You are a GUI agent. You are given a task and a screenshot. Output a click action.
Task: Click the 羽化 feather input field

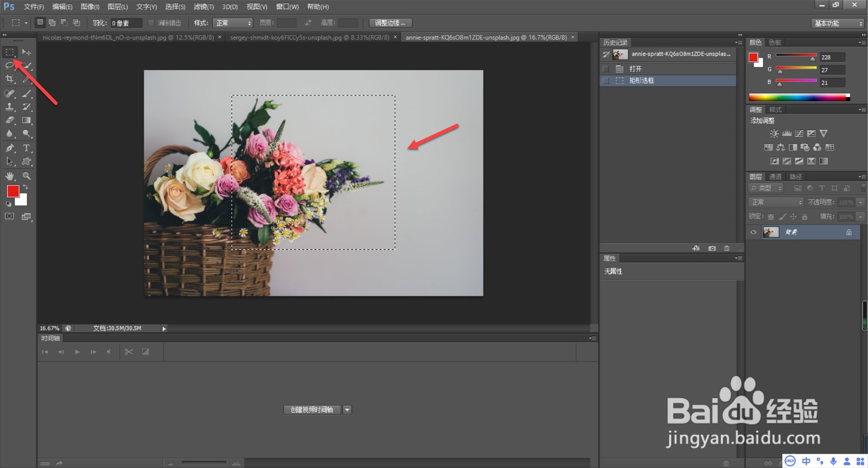coord(126,23)
